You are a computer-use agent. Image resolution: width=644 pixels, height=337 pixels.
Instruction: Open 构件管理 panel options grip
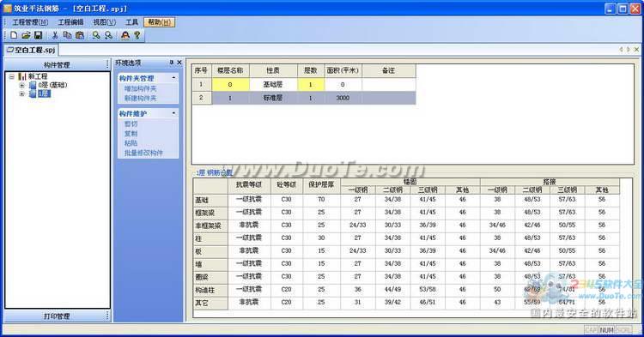(x=107, y=64)
